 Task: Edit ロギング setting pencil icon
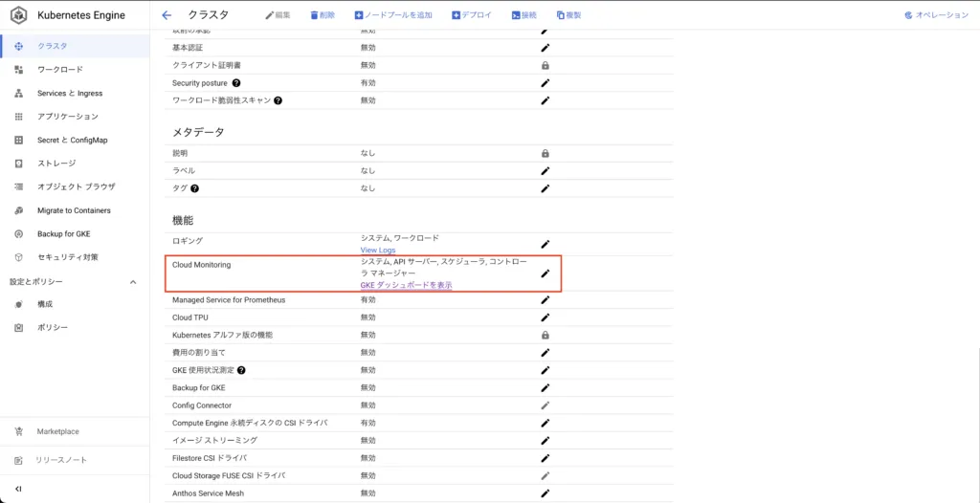(545, 244)
